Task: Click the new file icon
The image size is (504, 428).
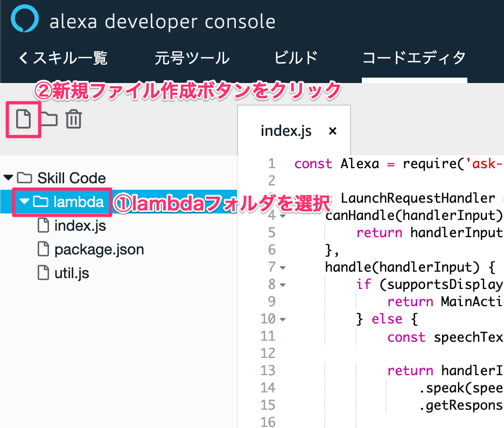Action: pos(24,119)
